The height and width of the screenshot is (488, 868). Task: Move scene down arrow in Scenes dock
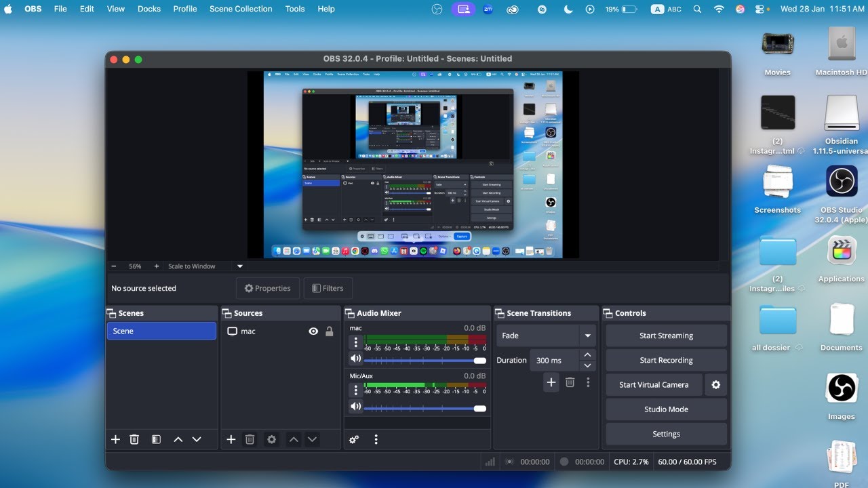point(197,439)
